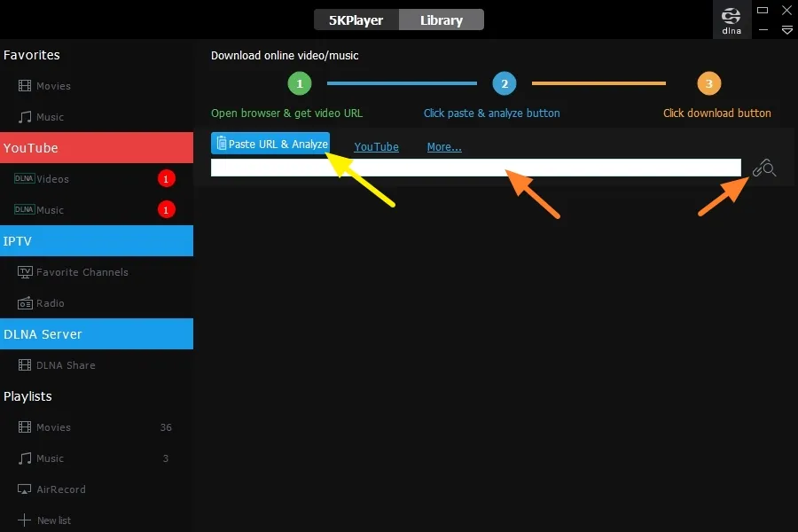Screen dimensions: 798x532
Task: Click the link analyze magnifier icon
Action: [x=763, y=168]
